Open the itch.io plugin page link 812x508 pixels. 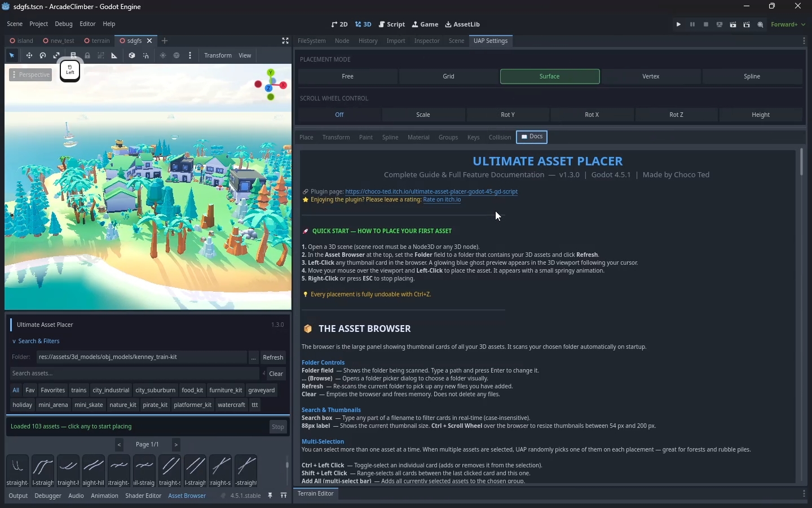tap(432, 192)
